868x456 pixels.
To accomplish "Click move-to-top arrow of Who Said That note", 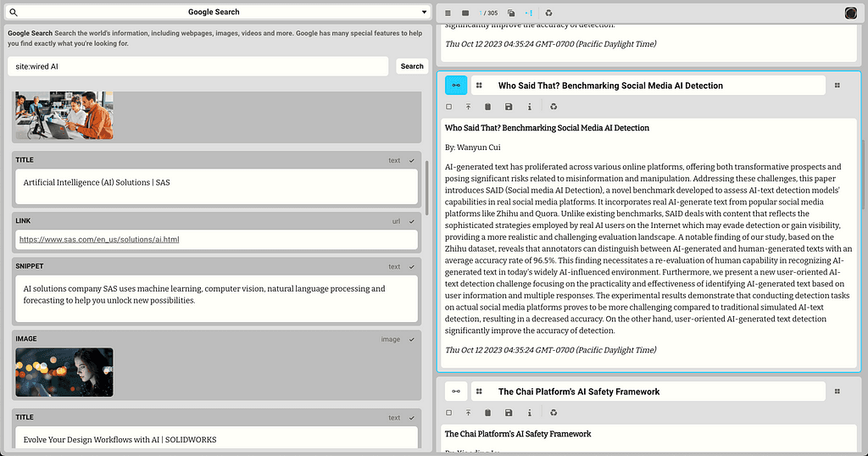I will 468,107.
